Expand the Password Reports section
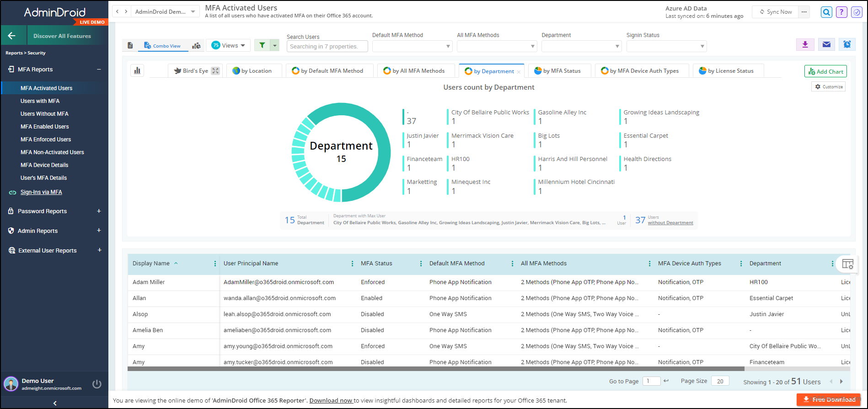The width and height of the screenshot is (868, 409). pyautogui.click(x=99, y=211)
